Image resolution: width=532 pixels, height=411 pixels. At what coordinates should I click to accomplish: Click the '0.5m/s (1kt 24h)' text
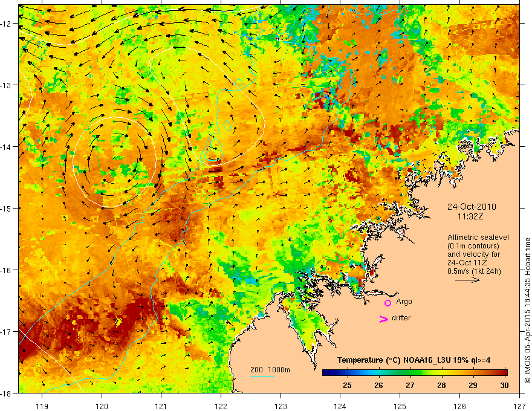coord(475,271)
